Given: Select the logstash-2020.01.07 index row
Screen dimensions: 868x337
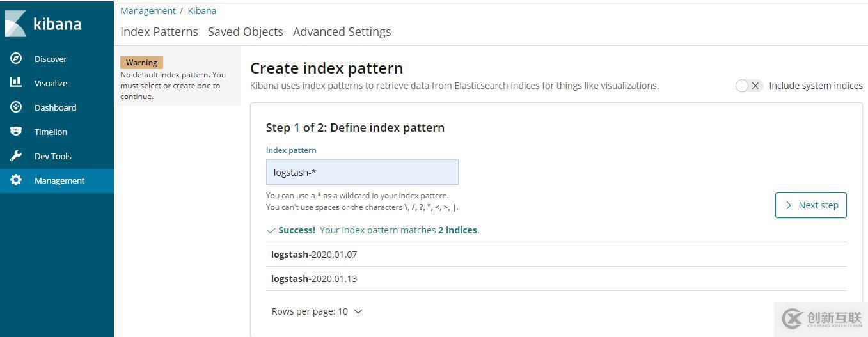Looking at the screenshot, I should (x=314, y=255).
